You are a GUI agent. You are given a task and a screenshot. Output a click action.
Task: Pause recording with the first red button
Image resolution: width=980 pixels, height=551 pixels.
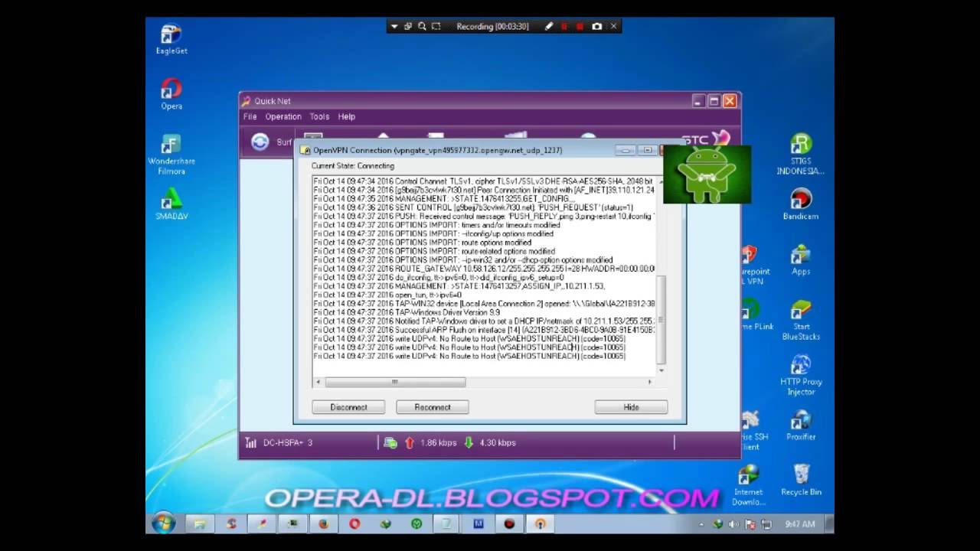(564, 26)
